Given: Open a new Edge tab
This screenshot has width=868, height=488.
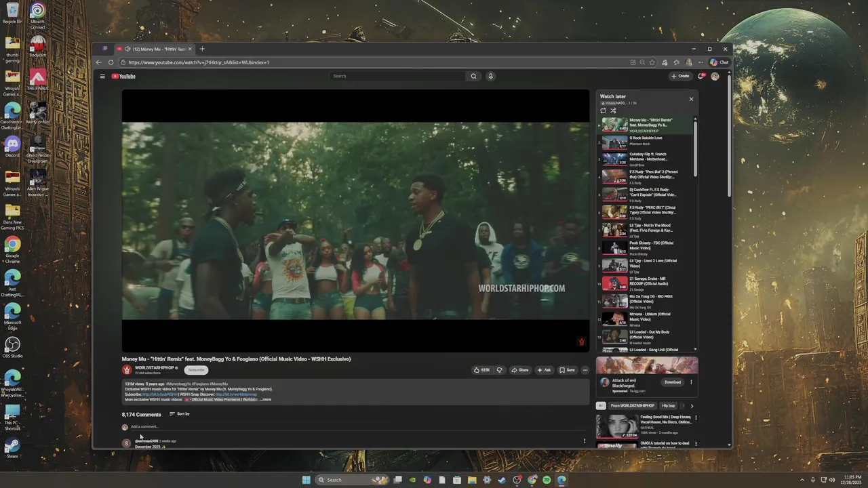Looking at the screenshot, I should click(202, 49).
